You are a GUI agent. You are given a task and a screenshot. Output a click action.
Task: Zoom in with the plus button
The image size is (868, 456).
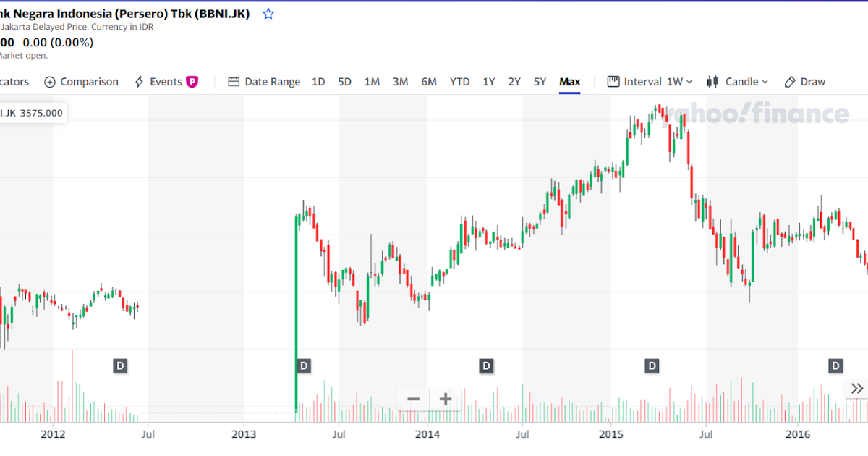(x=446, y=399)
